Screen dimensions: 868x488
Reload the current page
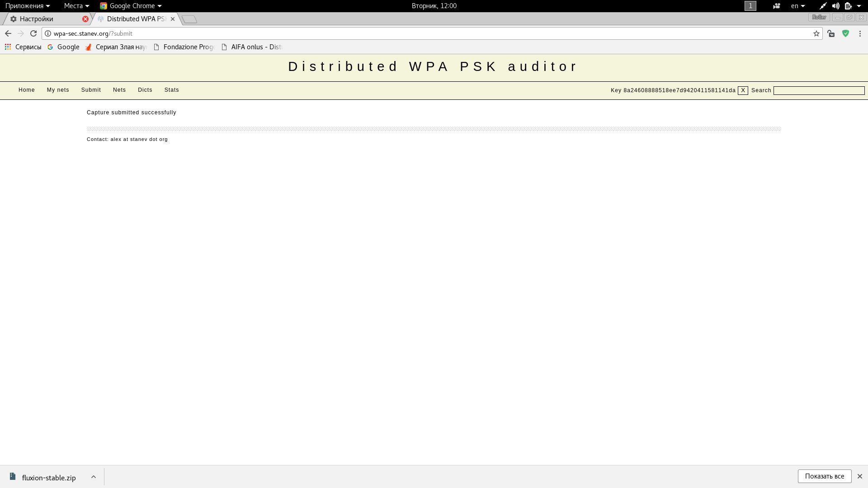[x=33, y=33]
